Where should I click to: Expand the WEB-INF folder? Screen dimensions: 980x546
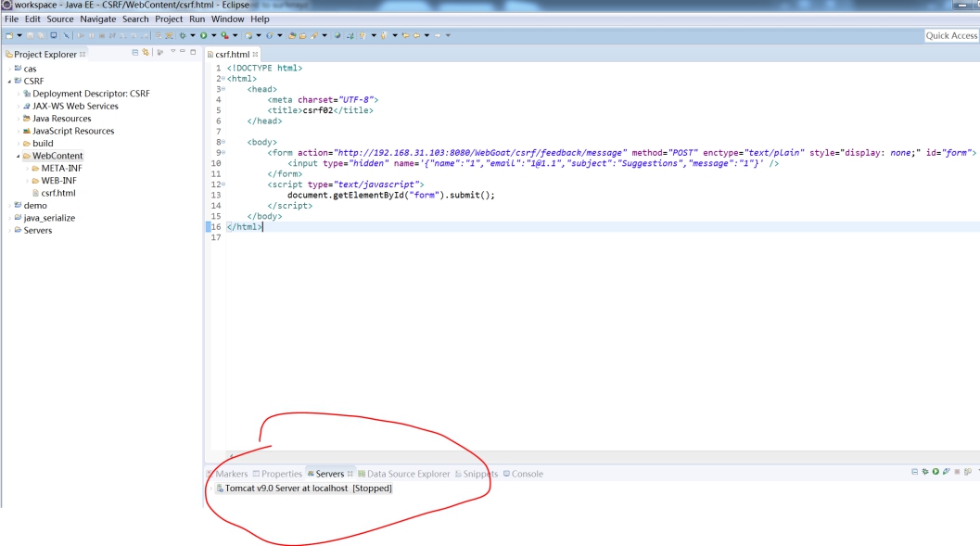[27, 181]
